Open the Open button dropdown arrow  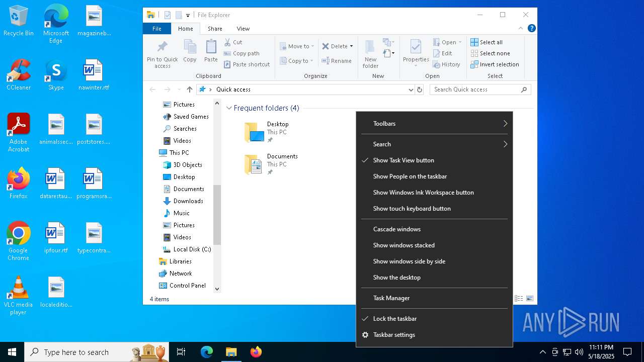pyautogui.click(x=460, y=42)
